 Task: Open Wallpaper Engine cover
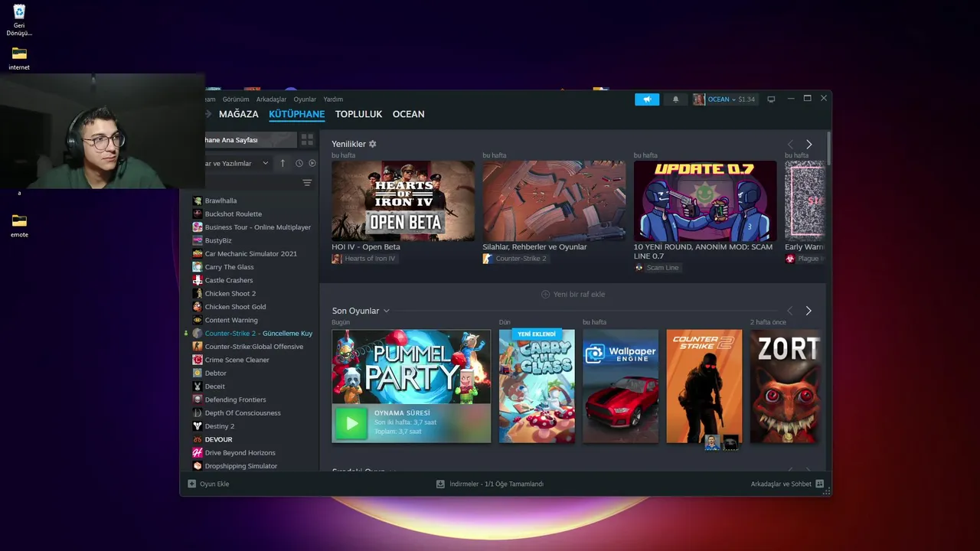click(620, 386)
